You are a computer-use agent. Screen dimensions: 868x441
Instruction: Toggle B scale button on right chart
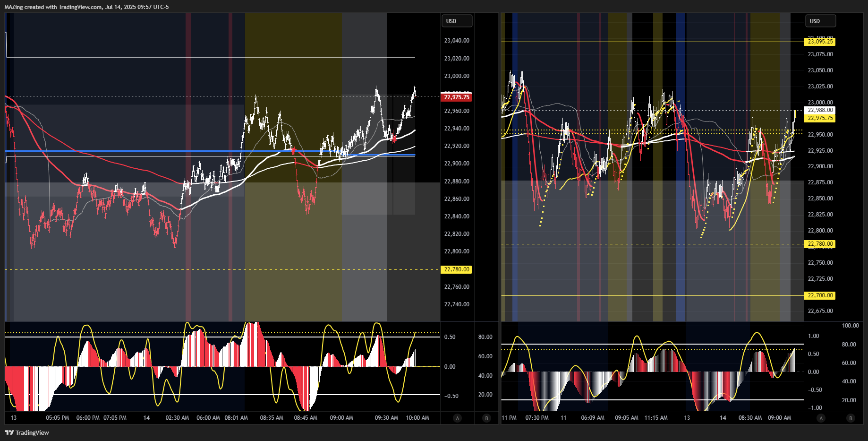tap(851, 418)
